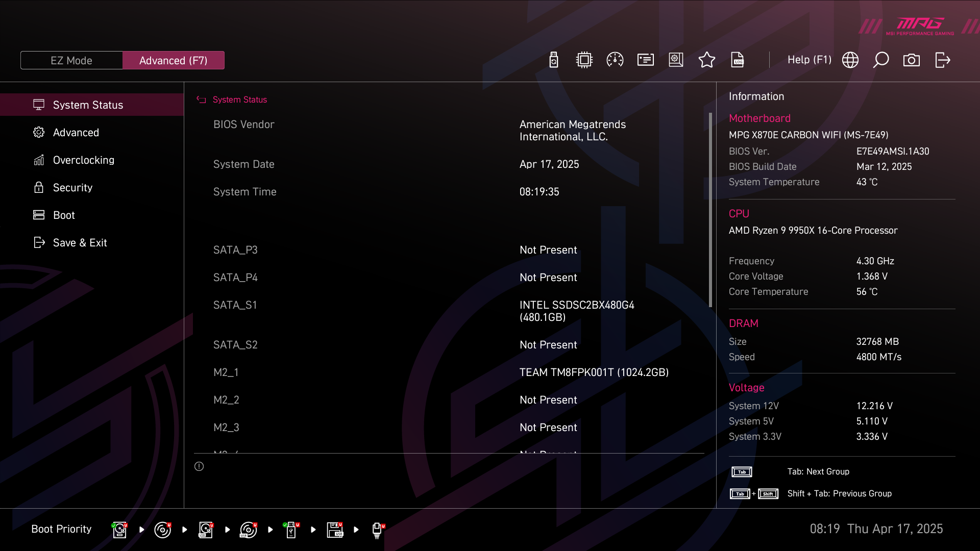Click the System Time value
The image size is (980, 551).
(539, 192)
